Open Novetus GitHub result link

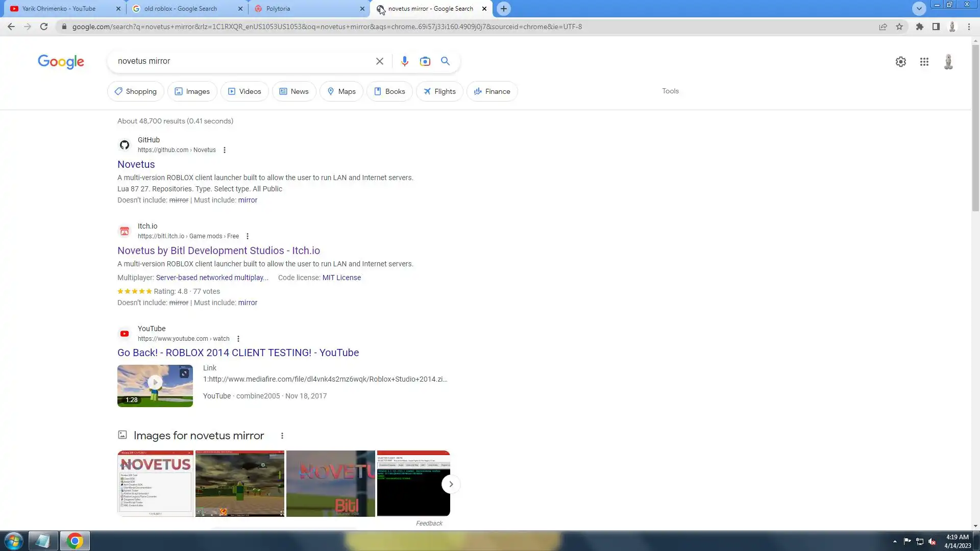tap(136, 164)
